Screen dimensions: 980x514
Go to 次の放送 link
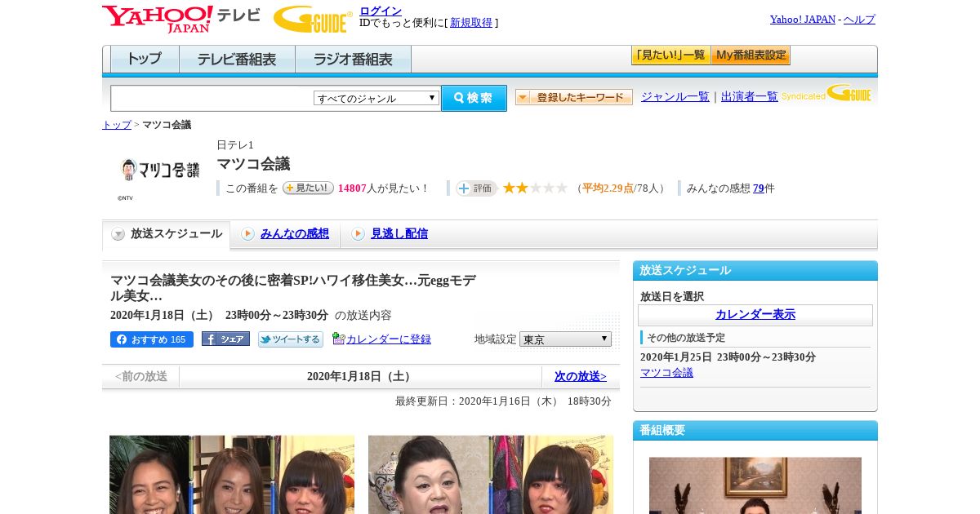581,376
